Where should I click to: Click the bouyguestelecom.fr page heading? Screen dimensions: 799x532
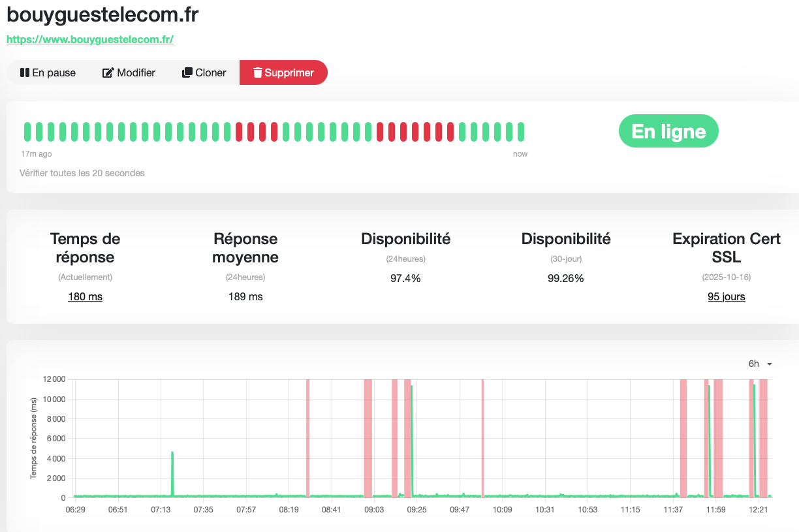[102, 14]
